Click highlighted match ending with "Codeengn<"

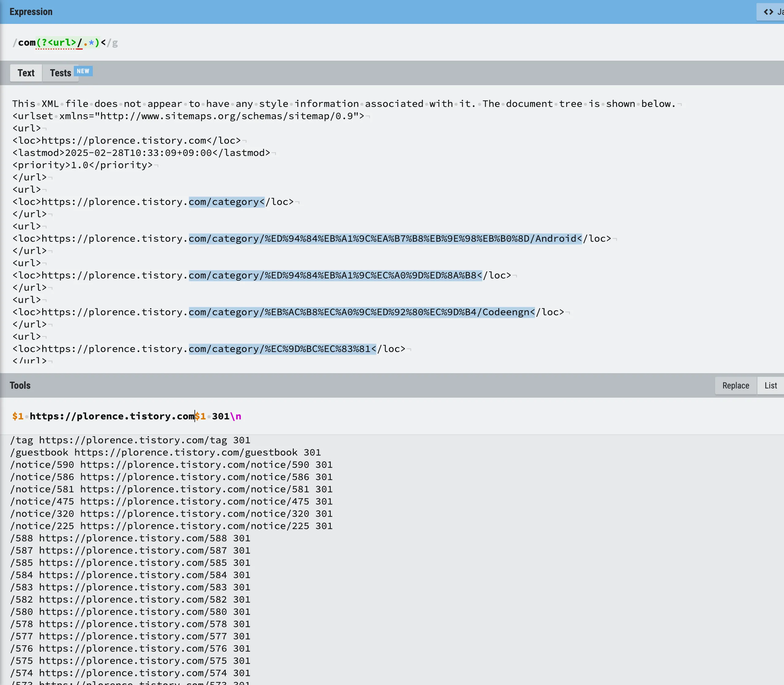tap(361, 312)
